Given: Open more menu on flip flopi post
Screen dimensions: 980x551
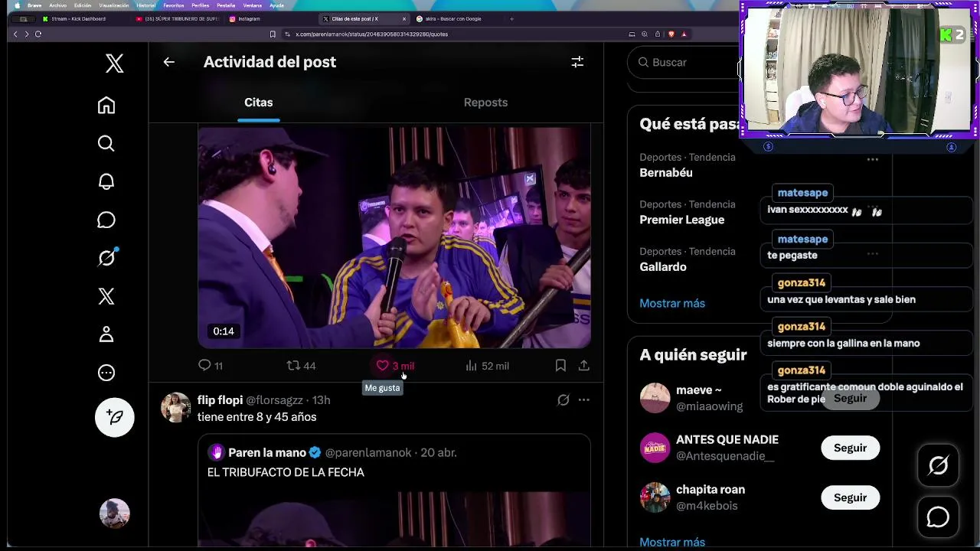Looking at the screenshot, I should [x=583, y=399].
